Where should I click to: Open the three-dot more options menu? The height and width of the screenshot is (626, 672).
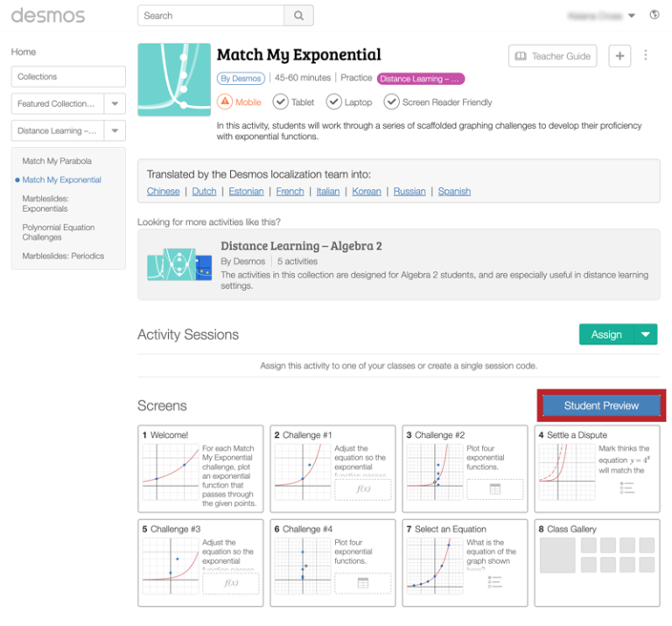click(646, 56)
